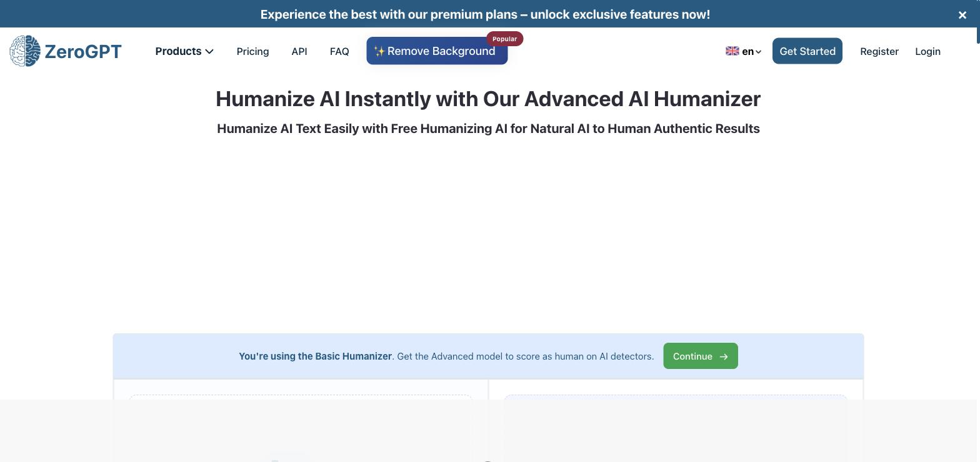Open the Remove Background tool
Screen dimensions: 980x462
pyautogui.click(x=437, y=51)
